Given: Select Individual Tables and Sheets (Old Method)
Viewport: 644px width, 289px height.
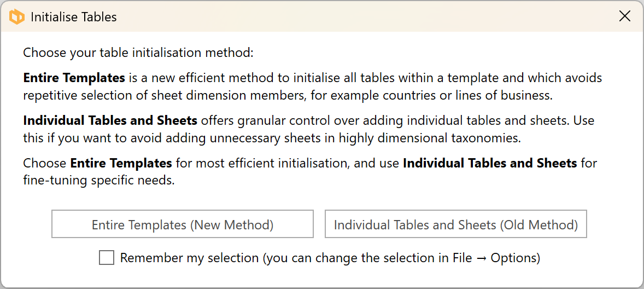Looking at the screenshot, I should coord(455,224).
